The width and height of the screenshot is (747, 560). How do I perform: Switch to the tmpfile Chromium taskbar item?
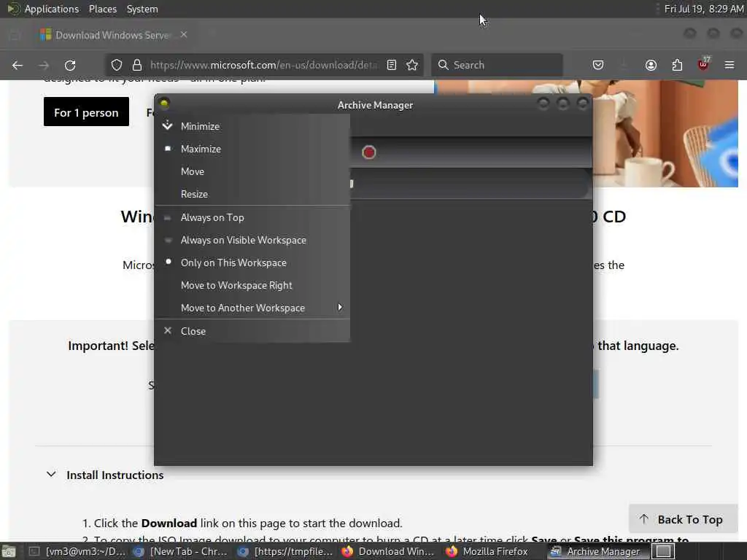click(286, 551)
